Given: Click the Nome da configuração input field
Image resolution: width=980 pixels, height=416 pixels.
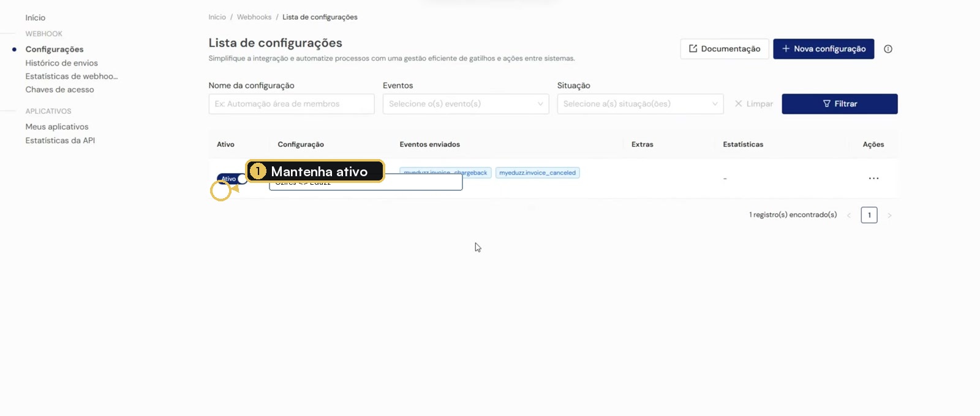Looking at the screenshot, I should pyautogui.click(x=291, y=104).
